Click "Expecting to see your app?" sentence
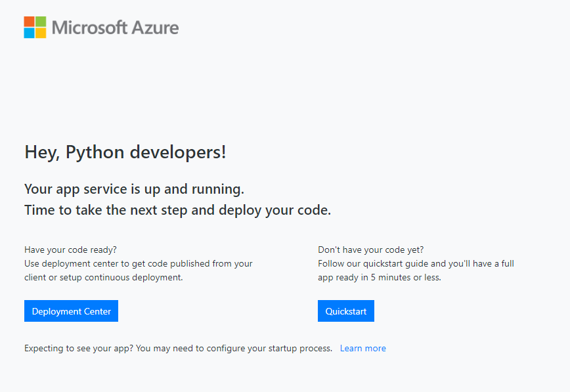Viewport: 570px width, 392px height. (178, 349)
